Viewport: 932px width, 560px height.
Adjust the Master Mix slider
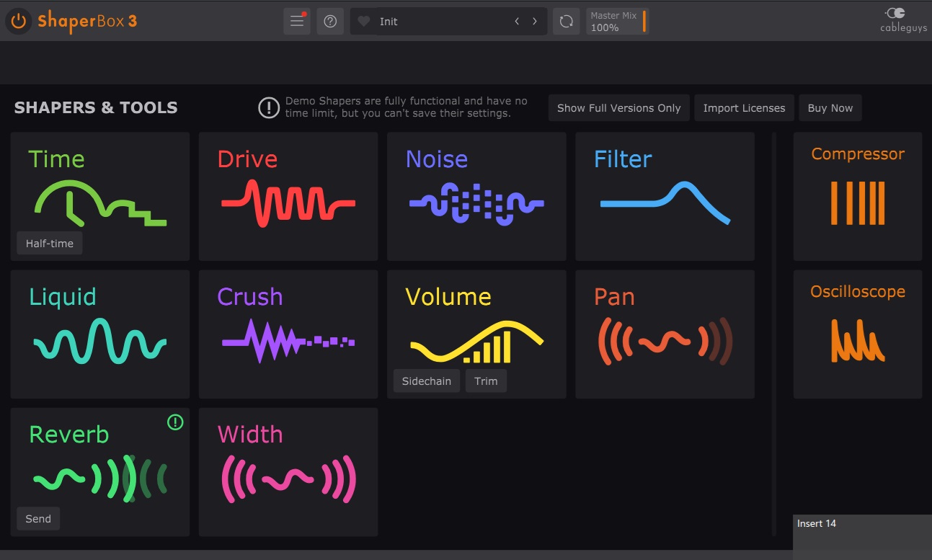click(x=618, y=22)
